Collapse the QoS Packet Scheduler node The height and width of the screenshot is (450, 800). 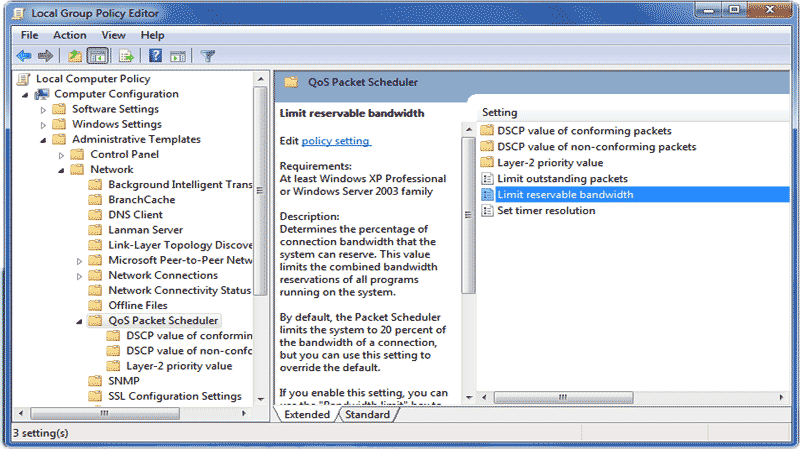click(79, 321)
